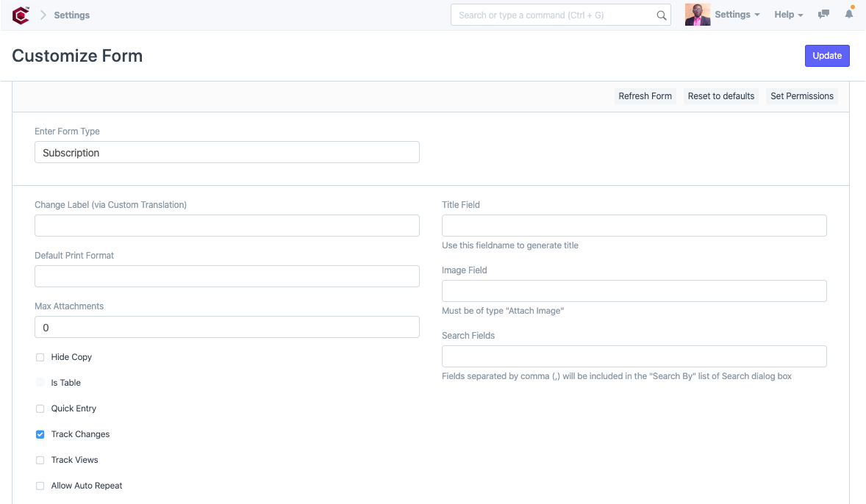This screenshot has height=504, width=866.
Task: Click the Enter Form Type field
Action: click(226, 152)
